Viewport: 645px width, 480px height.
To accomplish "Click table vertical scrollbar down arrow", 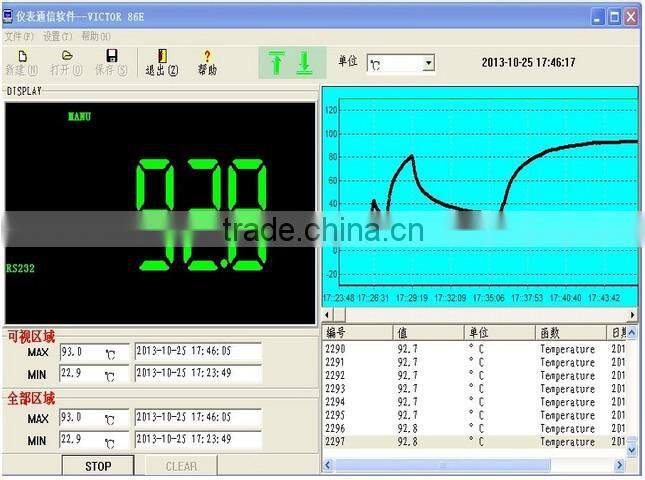I will click(x=632, y=450).
